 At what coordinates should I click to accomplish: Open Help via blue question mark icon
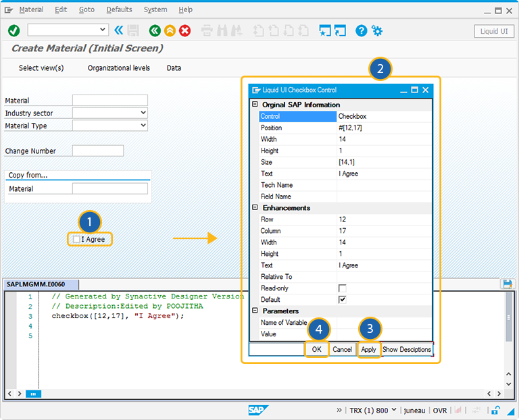point(361,31)
